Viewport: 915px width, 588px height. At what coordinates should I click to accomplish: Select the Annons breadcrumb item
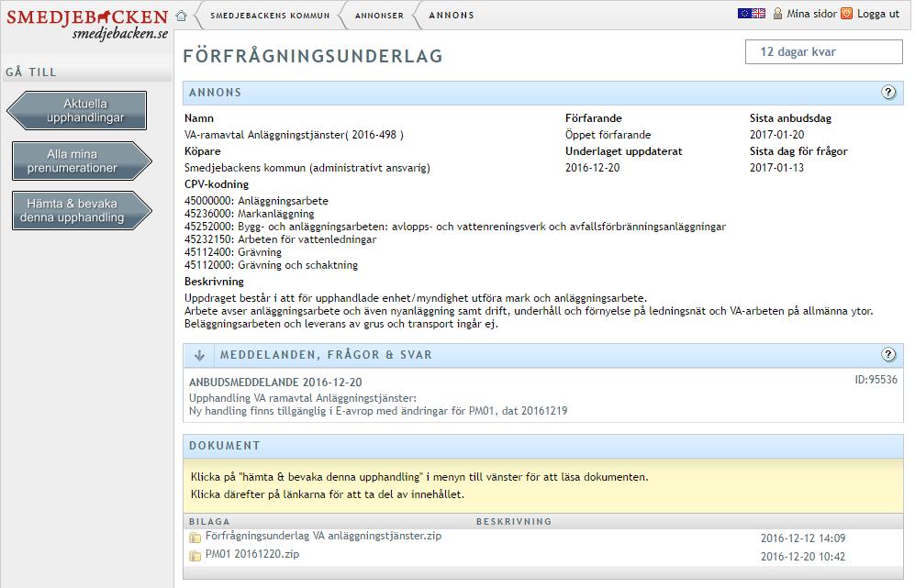(452, 16)
